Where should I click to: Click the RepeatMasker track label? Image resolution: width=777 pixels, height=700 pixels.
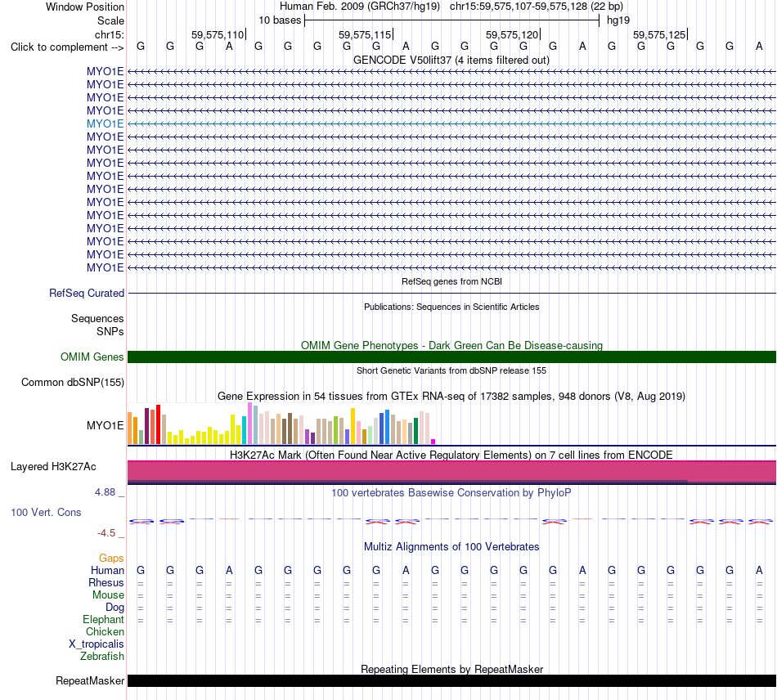[x=90, y=681]
